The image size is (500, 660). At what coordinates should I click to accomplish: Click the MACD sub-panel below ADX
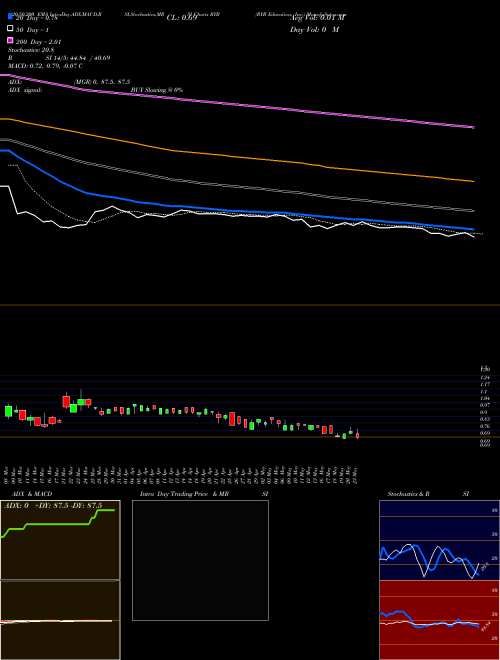60,620
